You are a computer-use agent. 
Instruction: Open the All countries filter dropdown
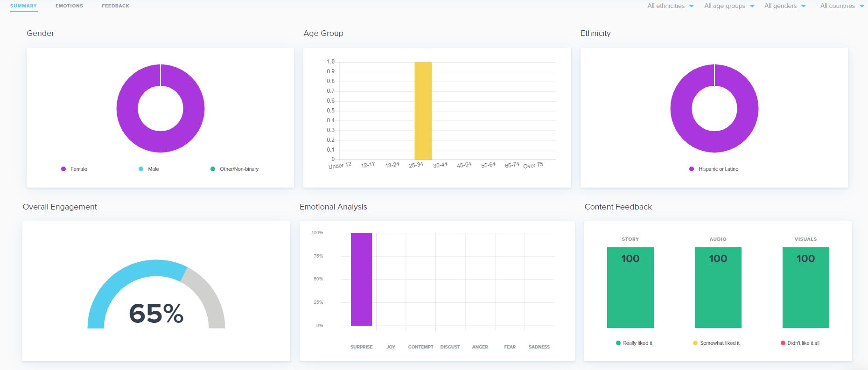point(842,6)
